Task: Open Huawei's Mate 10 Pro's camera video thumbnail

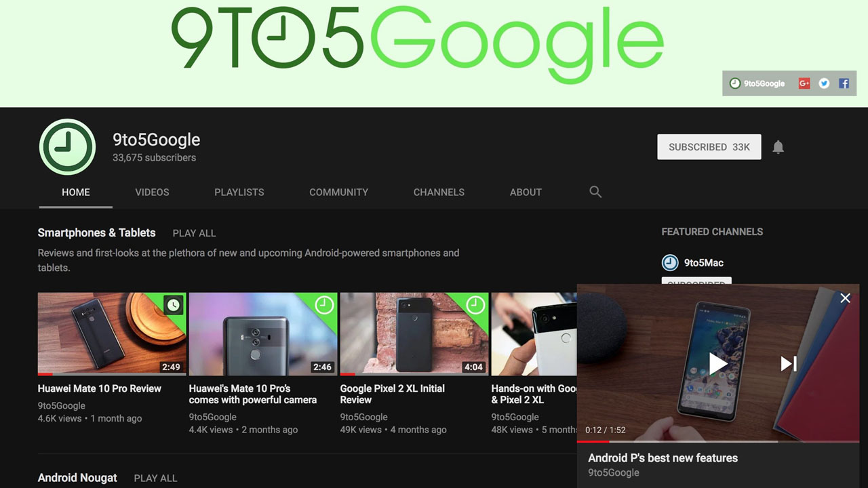Action: click(x=263, y=334)
